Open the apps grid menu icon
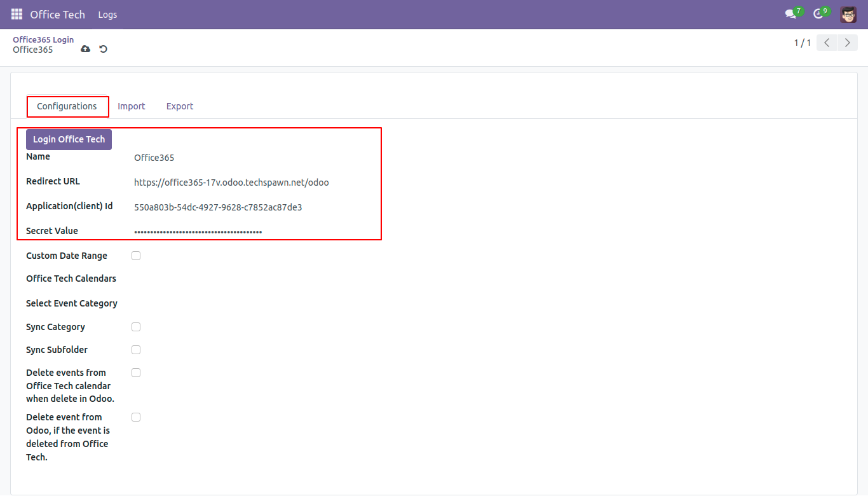 [x=17, y=14]
